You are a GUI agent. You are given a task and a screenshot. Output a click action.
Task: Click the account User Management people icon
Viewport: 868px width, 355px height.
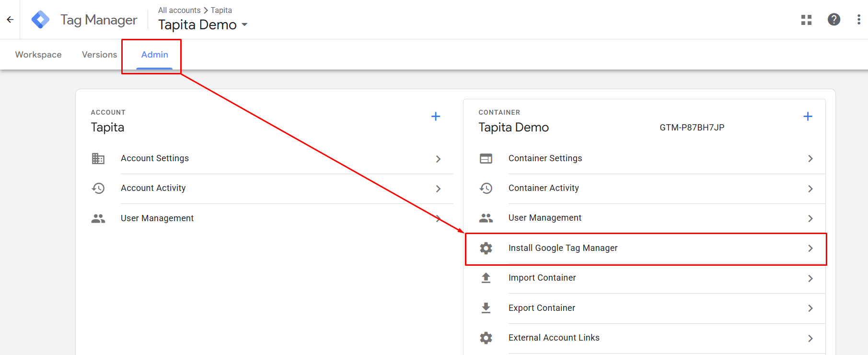(x=98, y=218)
